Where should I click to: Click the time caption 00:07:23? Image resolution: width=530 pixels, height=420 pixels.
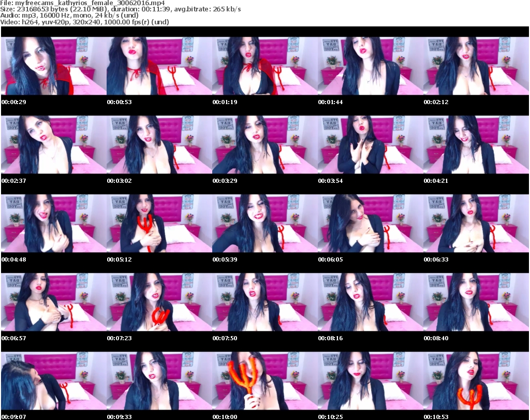(120, 338)
